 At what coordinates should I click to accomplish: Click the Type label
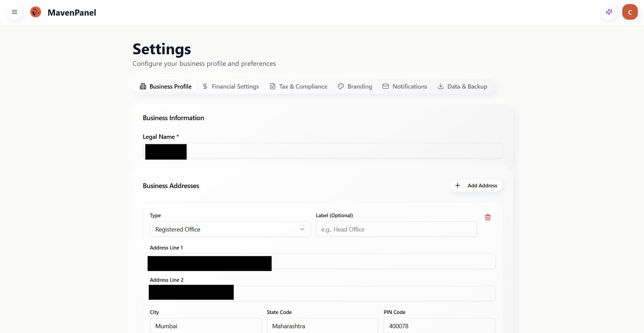(x=155, y=216)
